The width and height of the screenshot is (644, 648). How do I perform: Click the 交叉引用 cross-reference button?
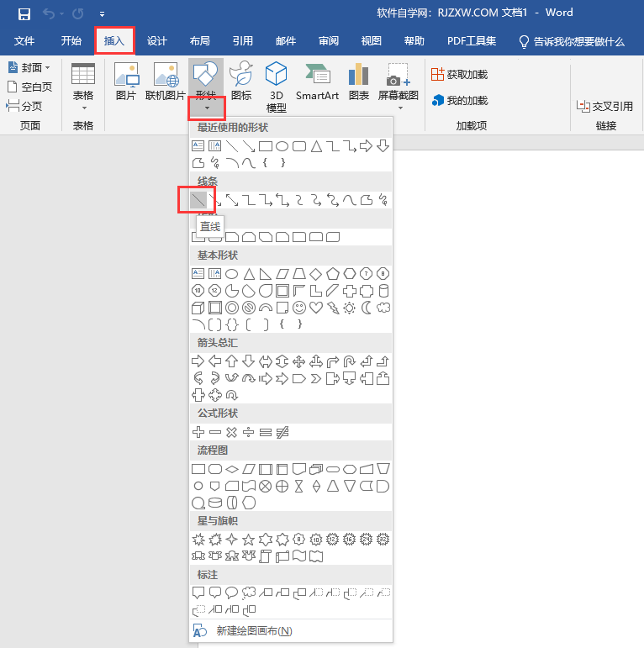(604, 106)
